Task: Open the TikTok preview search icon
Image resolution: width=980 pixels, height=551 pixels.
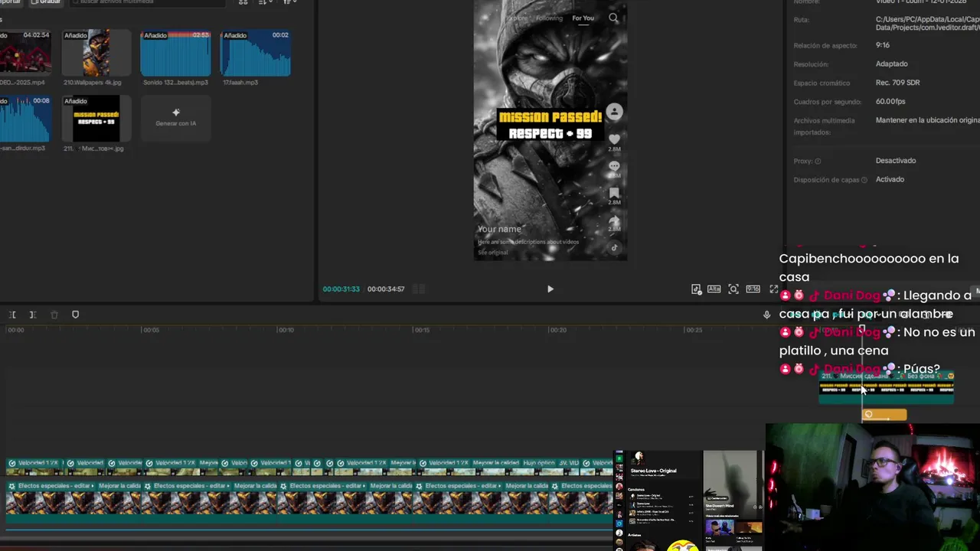Action: coord(613,18)
